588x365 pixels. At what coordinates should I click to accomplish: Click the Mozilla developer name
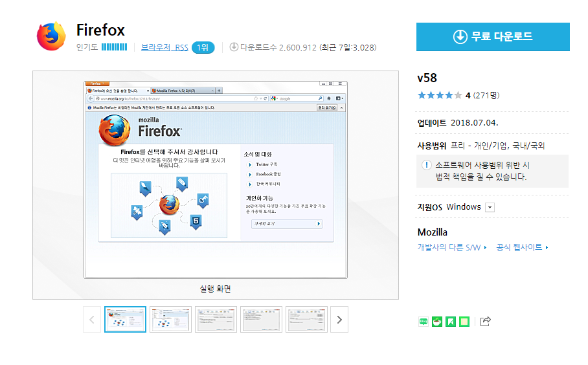[433, 232]
